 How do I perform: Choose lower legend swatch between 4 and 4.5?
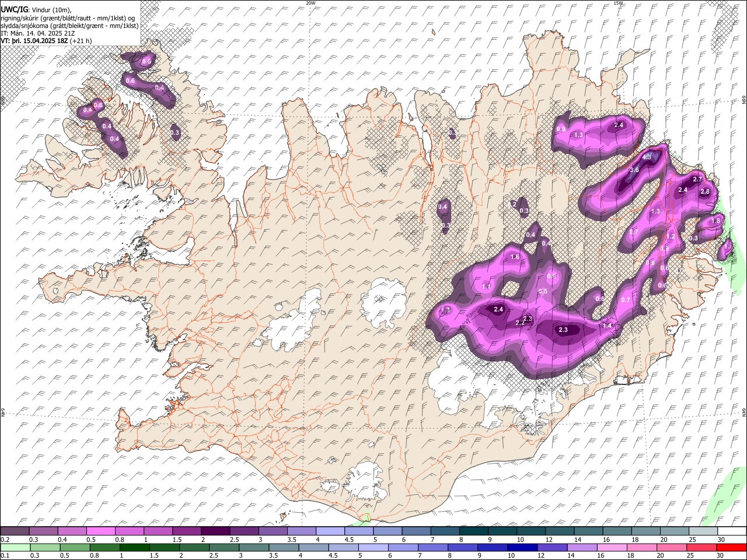pyautogui.click(x=314, y=547)
